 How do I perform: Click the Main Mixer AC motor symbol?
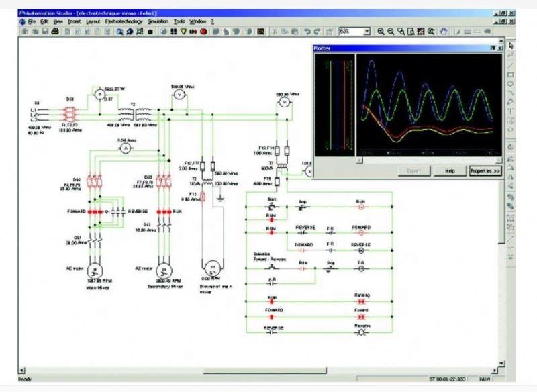[95, 268]
